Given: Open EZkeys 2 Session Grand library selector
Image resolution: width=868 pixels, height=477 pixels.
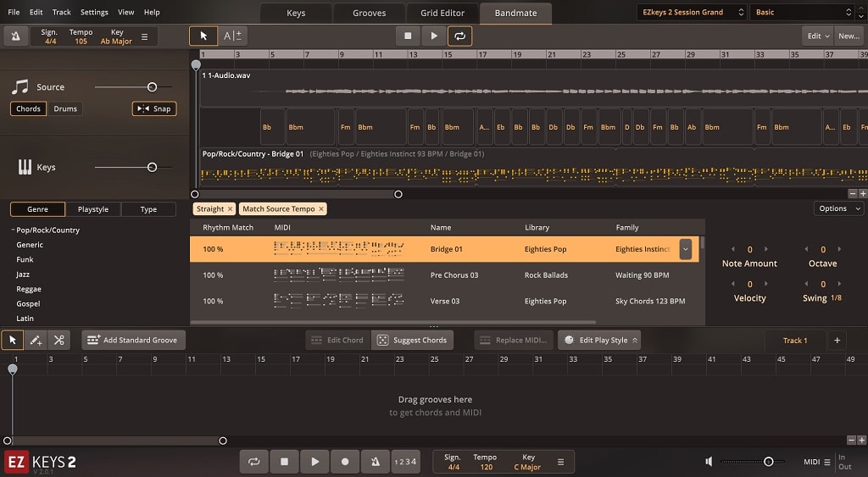Looking at the screenshot, I should [x=692, y=12].
